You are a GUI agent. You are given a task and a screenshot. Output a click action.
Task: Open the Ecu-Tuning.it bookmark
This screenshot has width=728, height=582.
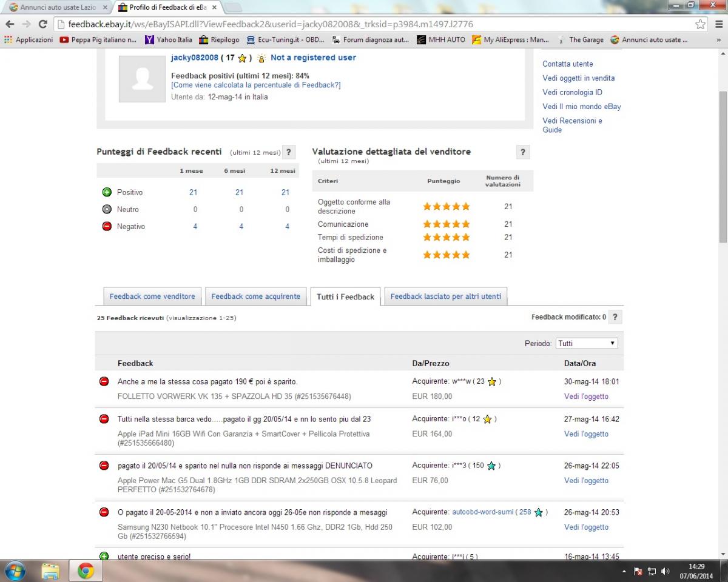[x=285, y=40]
